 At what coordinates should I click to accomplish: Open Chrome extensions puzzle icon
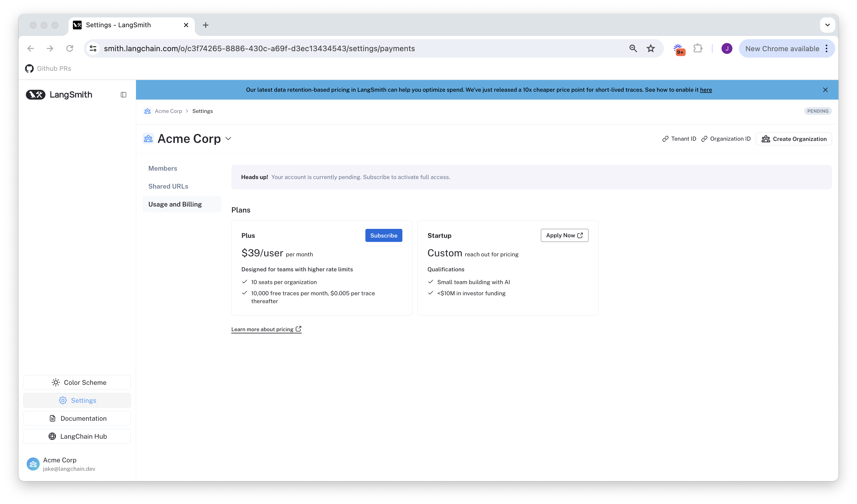pos(698,48)
